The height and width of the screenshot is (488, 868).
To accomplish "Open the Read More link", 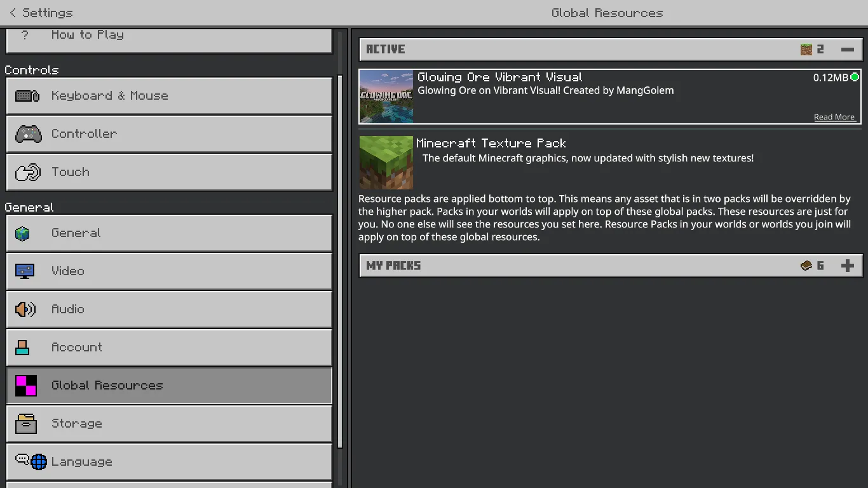I will 834,117.
